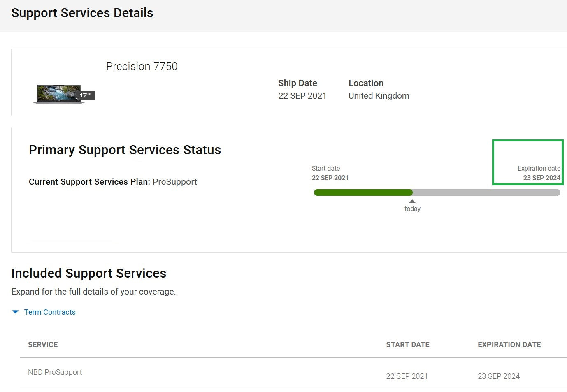
Task: Click the SERVICE column header
Action: [43, 345]
